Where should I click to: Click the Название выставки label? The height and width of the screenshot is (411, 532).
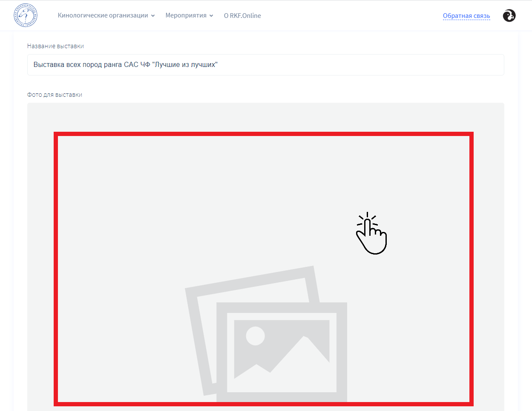click(x=55, y=46)
